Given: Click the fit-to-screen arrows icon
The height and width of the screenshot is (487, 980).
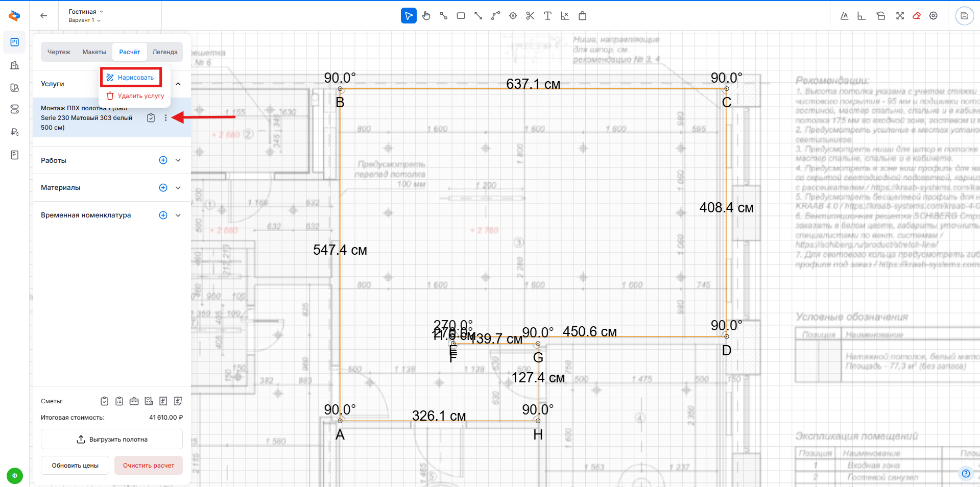Looking at the screenshot, I should pos(900,16).
